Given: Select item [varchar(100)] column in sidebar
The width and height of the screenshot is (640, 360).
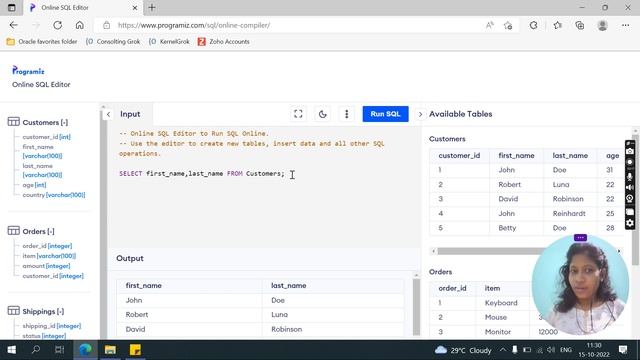Looking at the screenshot, I should coord(49,256).
